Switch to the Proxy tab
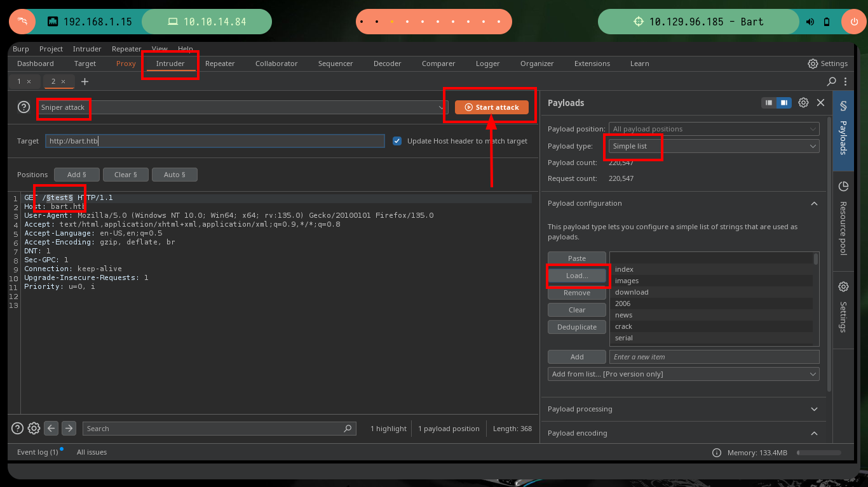 point(126,63)
